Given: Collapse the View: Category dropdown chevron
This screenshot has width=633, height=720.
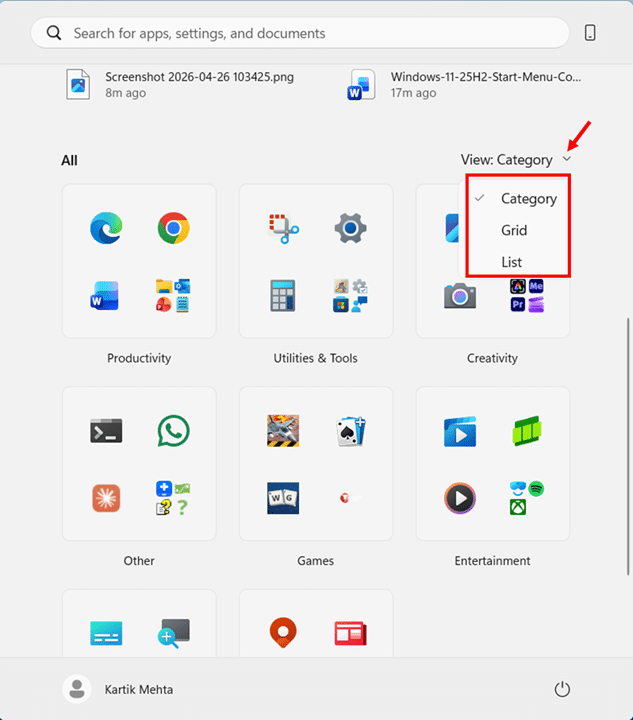Looking at the screenshot, I should click(568, 159).
